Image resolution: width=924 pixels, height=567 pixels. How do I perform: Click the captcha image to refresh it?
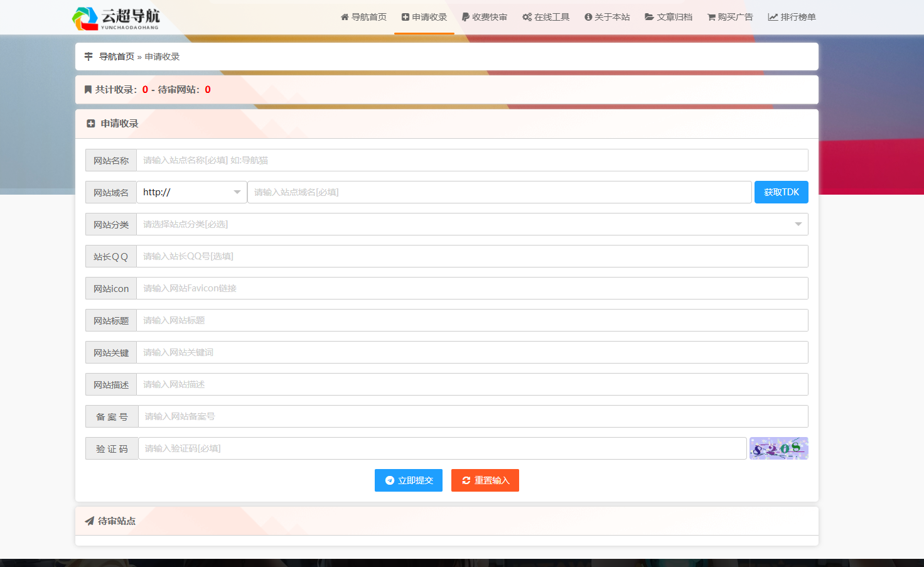(x=778, y=448)
